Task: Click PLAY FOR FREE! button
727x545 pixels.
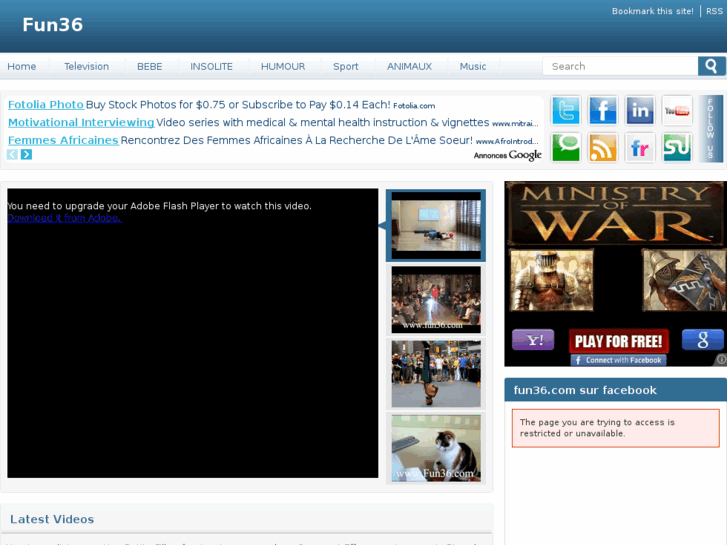Action: click(619, 341)
